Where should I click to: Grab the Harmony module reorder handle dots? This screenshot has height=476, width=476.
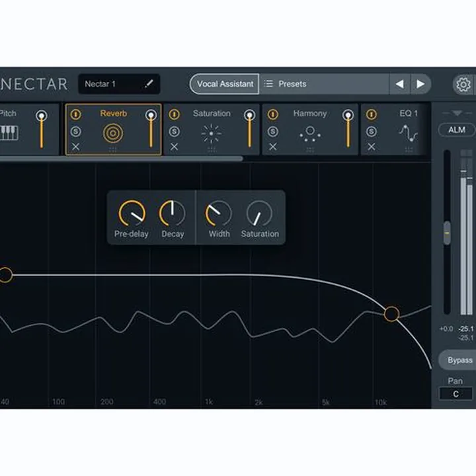pyautogui.click(x=310, y=149)
